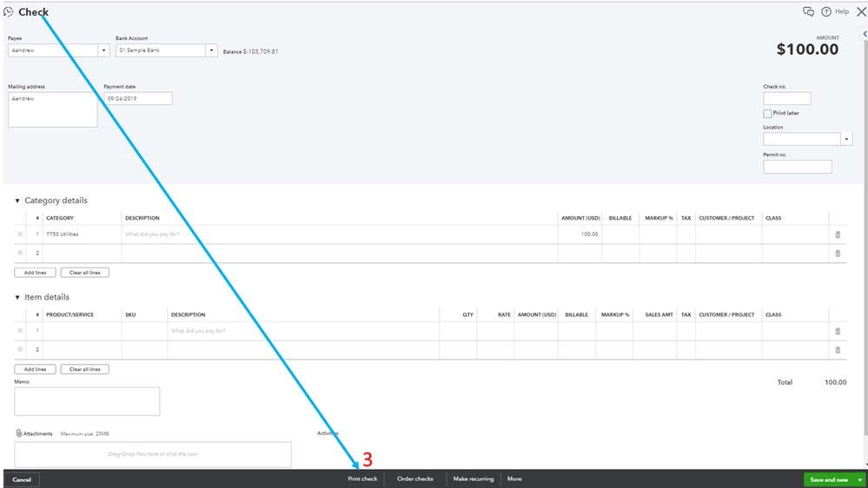Delete item line 2 trash icon
This screenshot has width=868, height=488.
[838, 350]
